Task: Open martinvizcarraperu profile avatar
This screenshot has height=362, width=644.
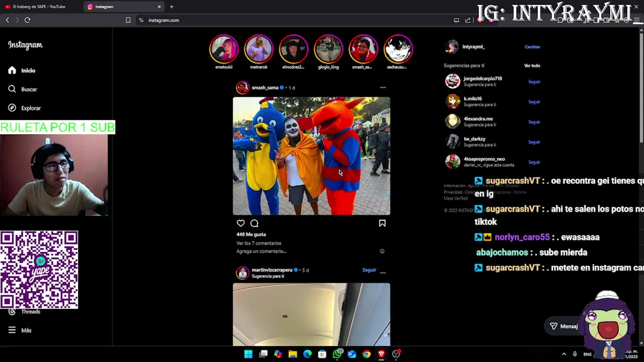Action: tap(243, 273)
